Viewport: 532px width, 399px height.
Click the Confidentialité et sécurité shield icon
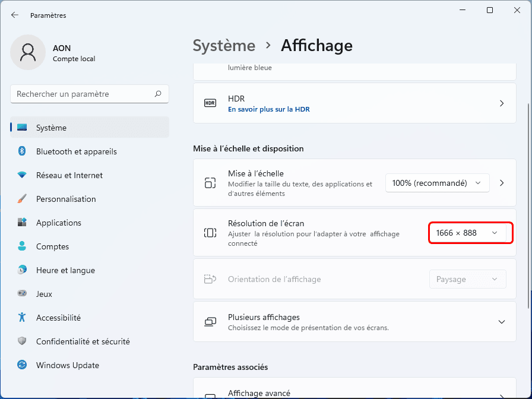point(22,341)
